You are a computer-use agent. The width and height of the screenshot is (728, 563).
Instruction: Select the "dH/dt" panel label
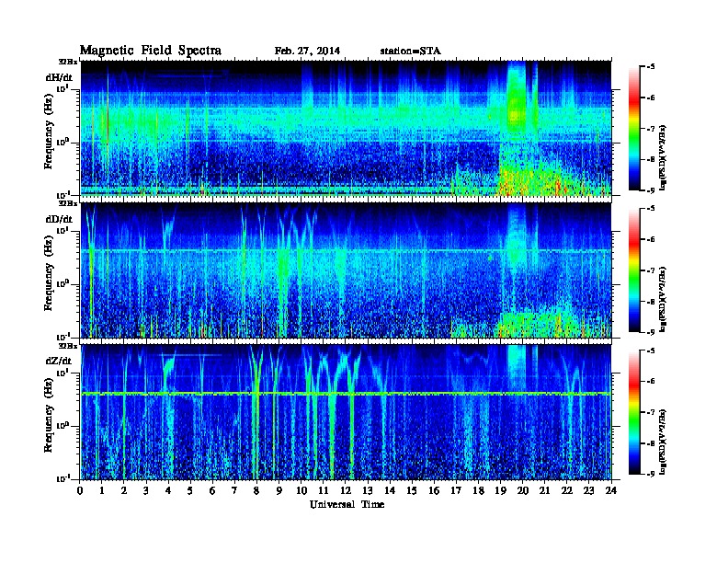pyautogui.click(x=59, y=77)
